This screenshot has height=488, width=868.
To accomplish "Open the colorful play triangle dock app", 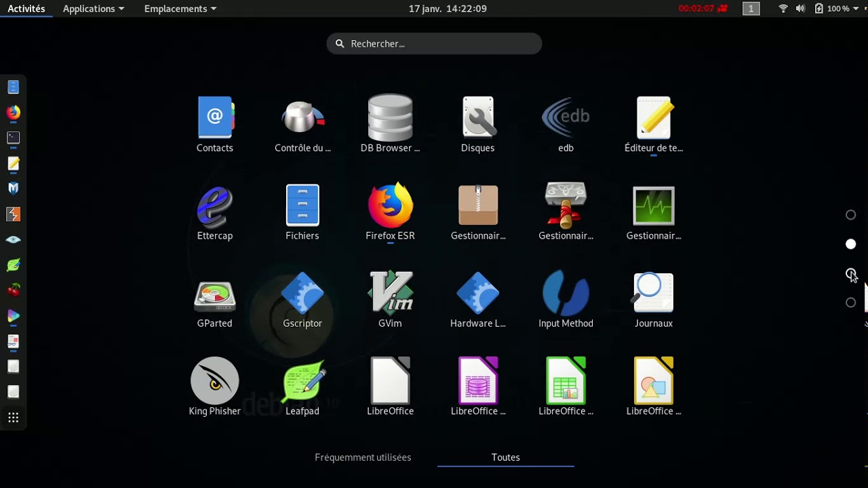I will coord(13,316).
